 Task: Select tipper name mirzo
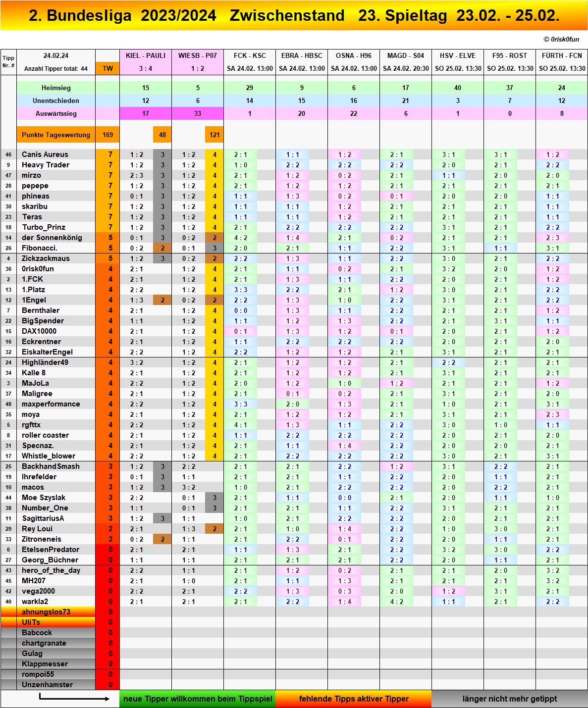pyautogui.click(x=31, y=175)
